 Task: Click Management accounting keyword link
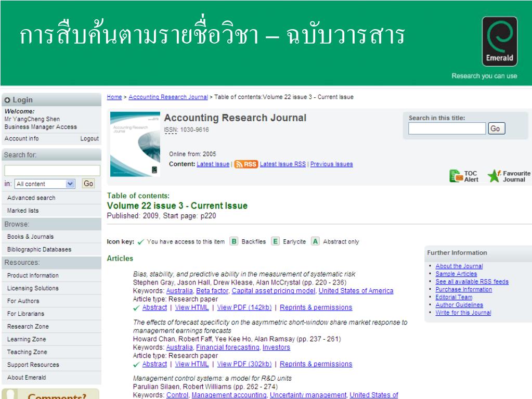coord(229,395)
